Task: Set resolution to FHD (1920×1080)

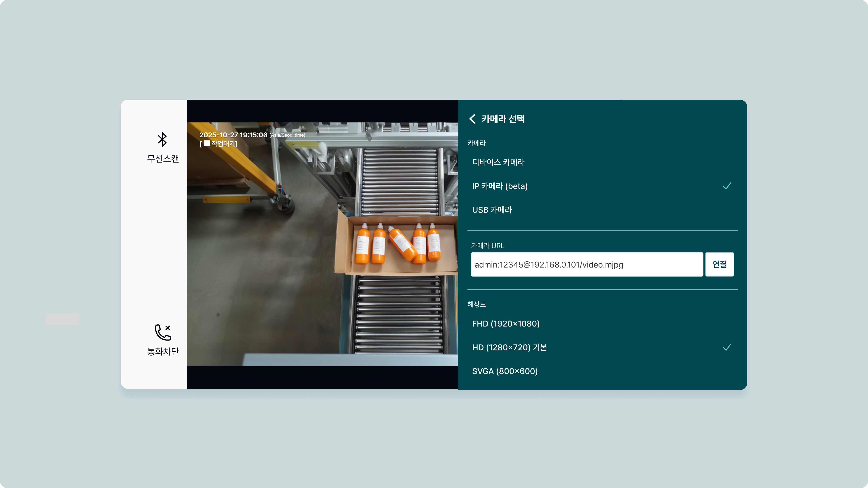Action: pyautogui.click(x=506, y=324)
